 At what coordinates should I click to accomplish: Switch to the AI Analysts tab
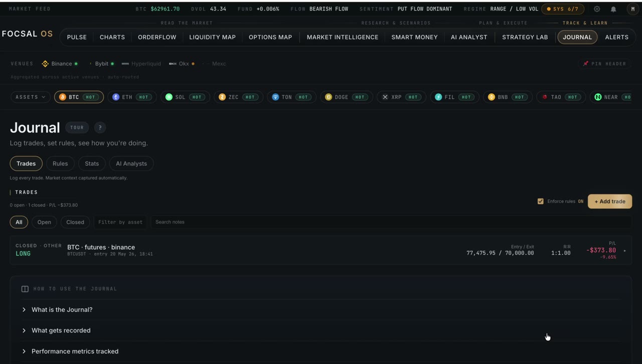131,163
